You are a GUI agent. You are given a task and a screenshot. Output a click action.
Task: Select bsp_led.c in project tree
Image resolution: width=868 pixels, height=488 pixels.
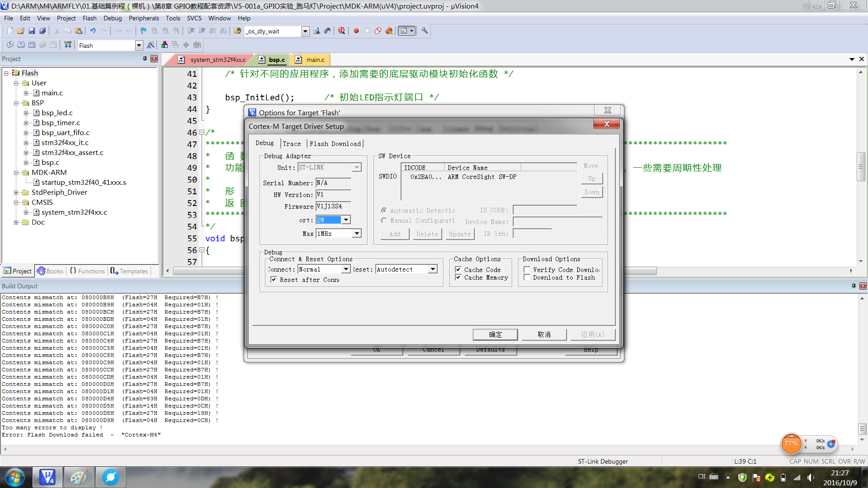pyautogui.click(x=57, y=113)
